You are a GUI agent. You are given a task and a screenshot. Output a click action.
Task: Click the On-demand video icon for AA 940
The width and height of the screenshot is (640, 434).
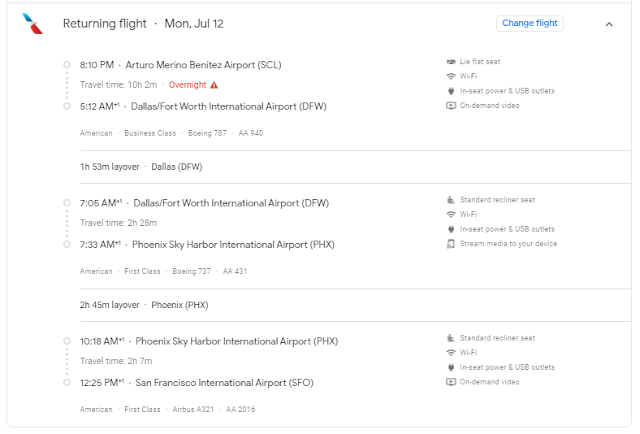coord(451,106)
